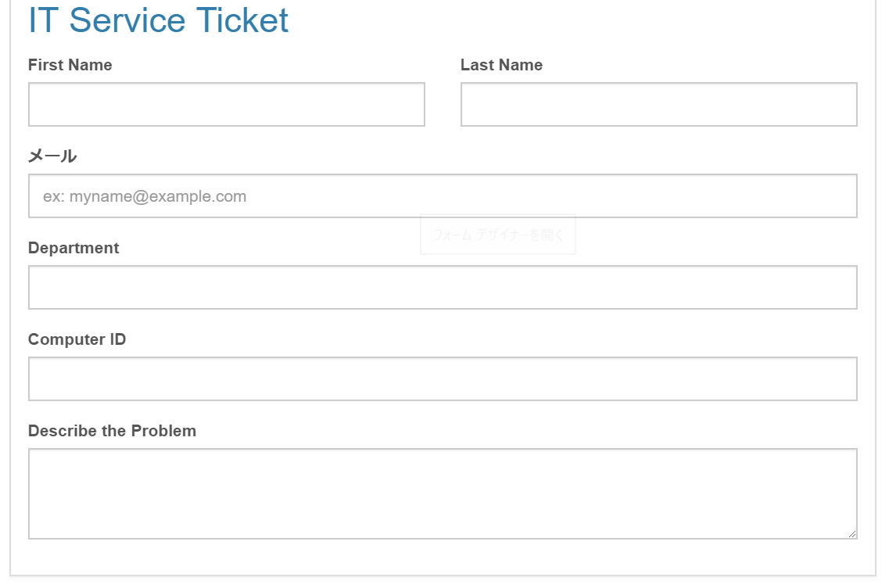
Task: Click the Department label text
Action: click(x=73, y=248)
